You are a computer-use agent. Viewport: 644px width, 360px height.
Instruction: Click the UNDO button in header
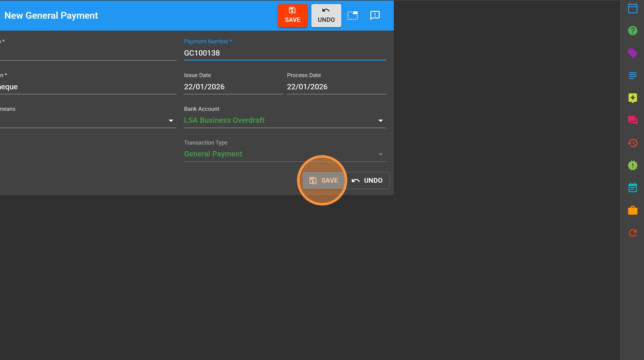tap(326, 15)
